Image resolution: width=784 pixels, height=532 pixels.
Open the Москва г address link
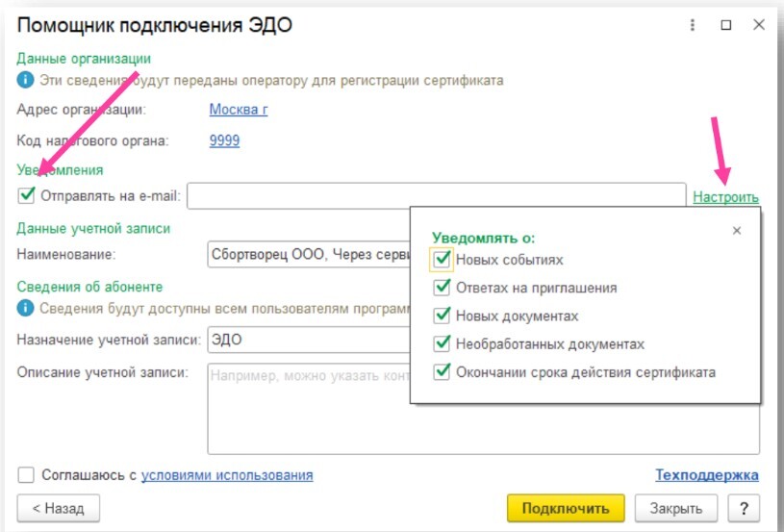pos(239,110)
